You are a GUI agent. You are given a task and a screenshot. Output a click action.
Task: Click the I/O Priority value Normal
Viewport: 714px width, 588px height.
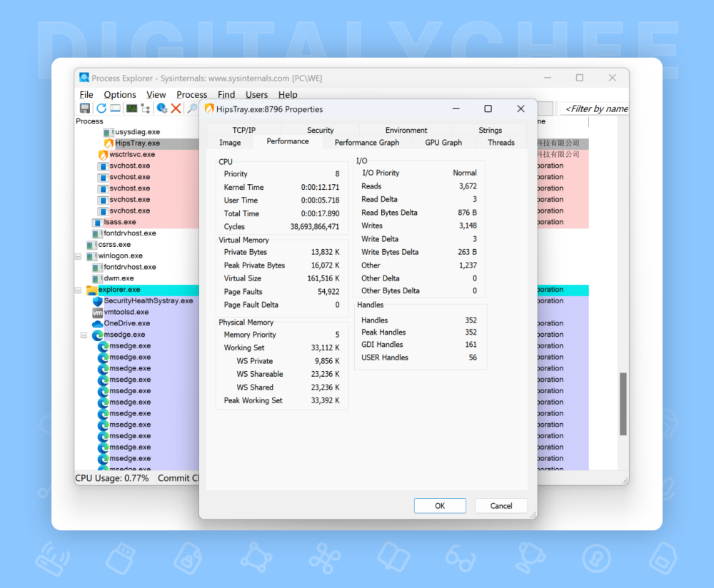click(465, 173)
